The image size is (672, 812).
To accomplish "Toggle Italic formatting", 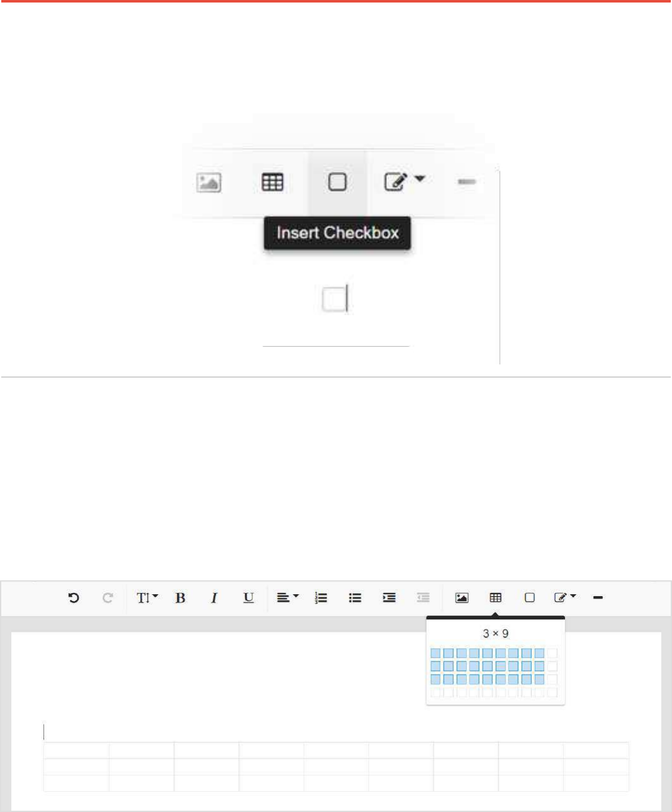I will click(x=214, y=598).
